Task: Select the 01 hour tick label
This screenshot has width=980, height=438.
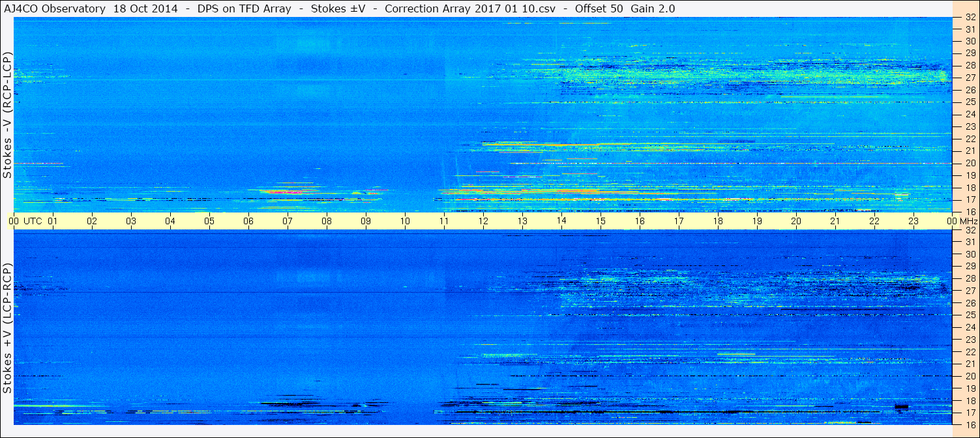Action: pos(53,222)
